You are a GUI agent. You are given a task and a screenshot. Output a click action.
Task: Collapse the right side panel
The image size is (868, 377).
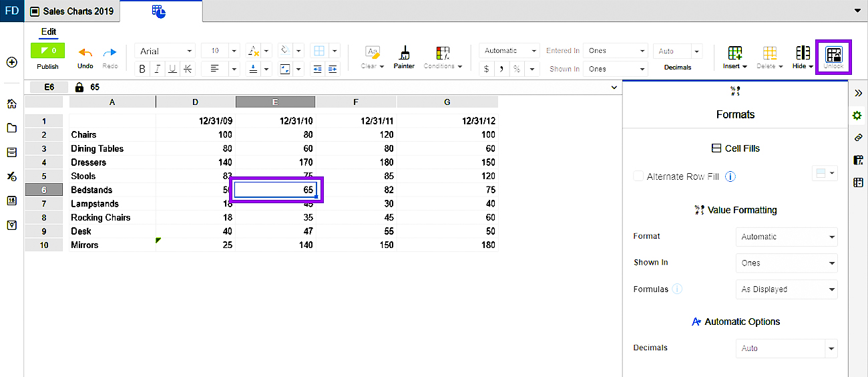pyautogui.click(x=858, y=94)
